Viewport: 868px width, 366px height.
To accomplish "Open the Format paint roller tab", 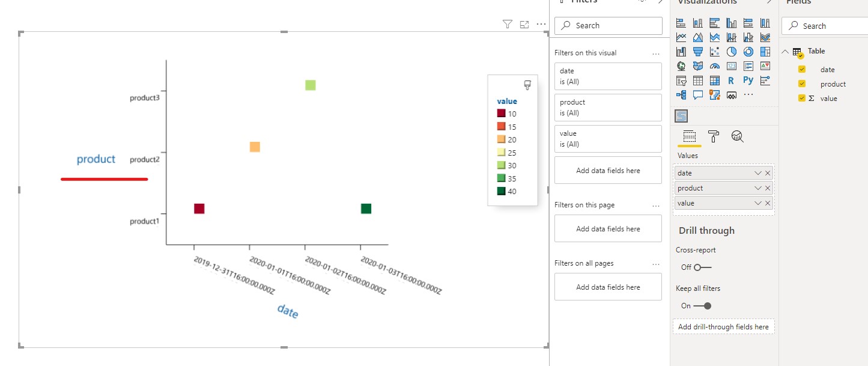I will click(714, 136).
